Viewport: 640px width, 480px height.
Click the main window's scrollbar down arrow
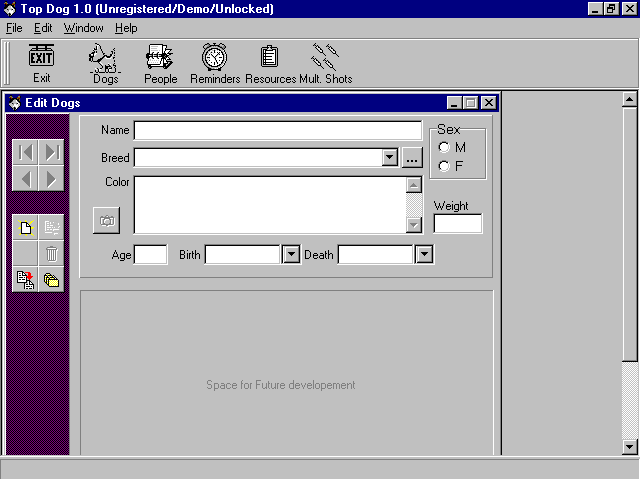[630, 447]
